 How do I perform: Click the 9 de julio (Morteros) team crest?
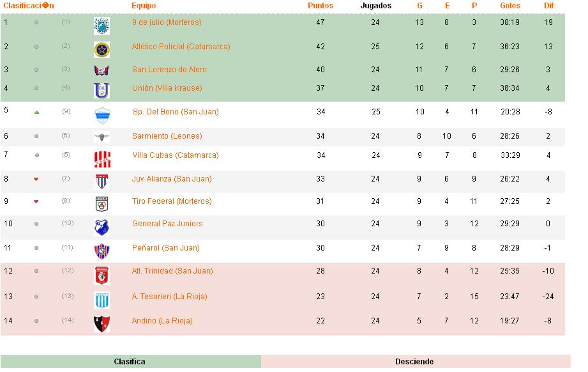pyautogui.click(x=102, y=25)
